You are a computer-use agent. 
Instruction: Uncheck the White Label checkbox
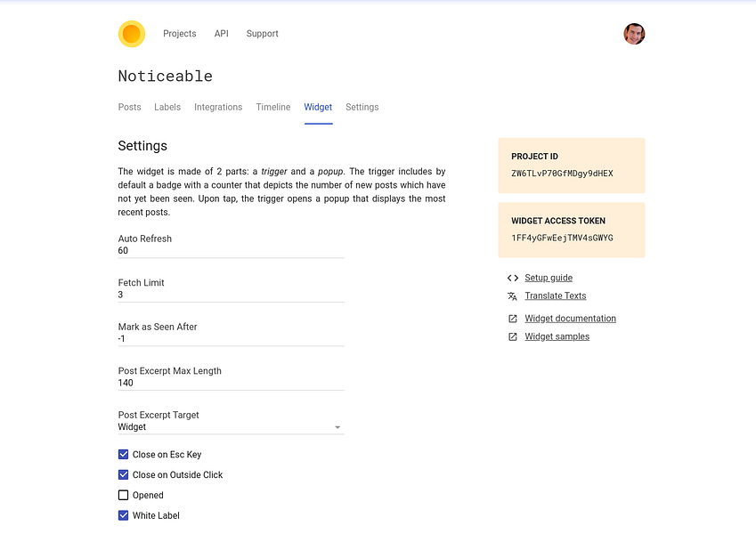point(124,515)
